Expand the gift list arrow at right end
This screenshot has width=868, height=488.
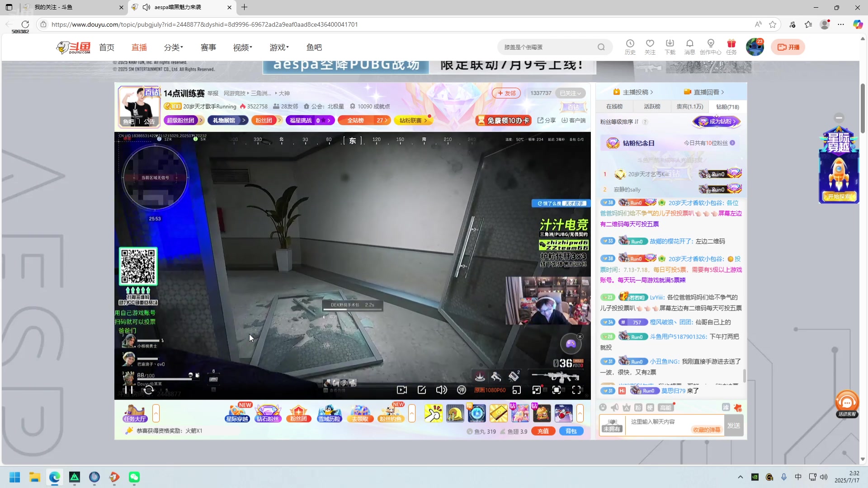click(580, 413)
